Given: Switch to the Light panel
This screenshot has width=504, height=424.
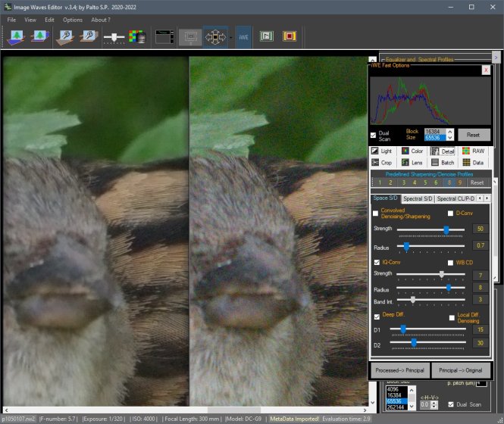Looking at the screenshot, I should click(382, 151).
